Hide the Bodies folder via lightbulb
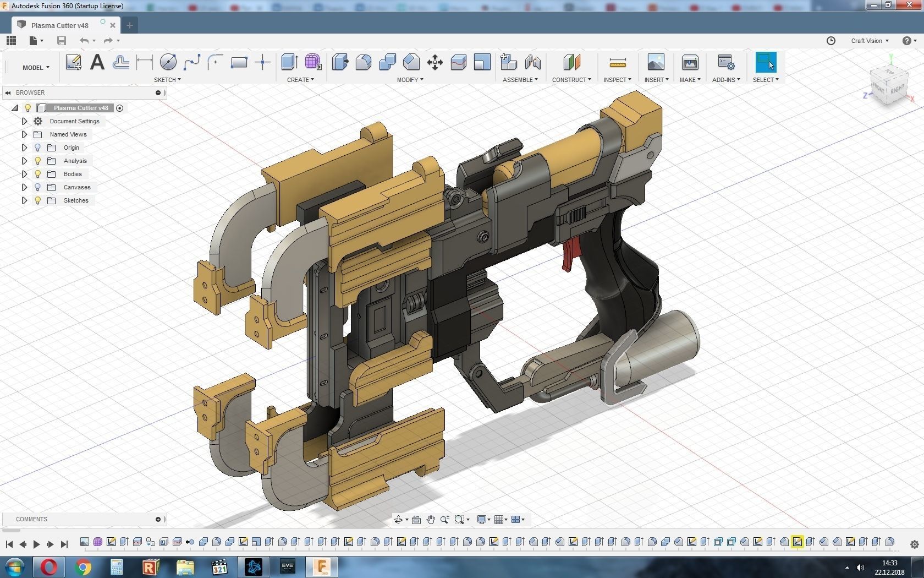The image size is (924, 578). coord(37,174)
